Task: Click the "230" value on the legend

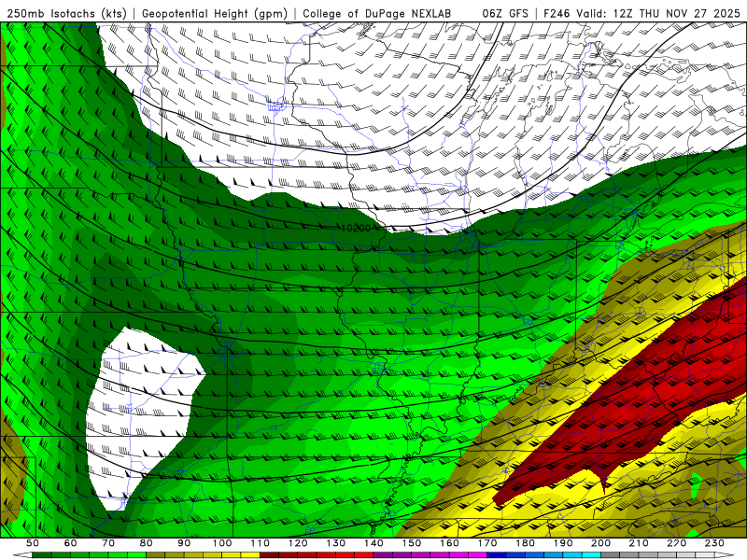Action: click(x=714, y=543)
